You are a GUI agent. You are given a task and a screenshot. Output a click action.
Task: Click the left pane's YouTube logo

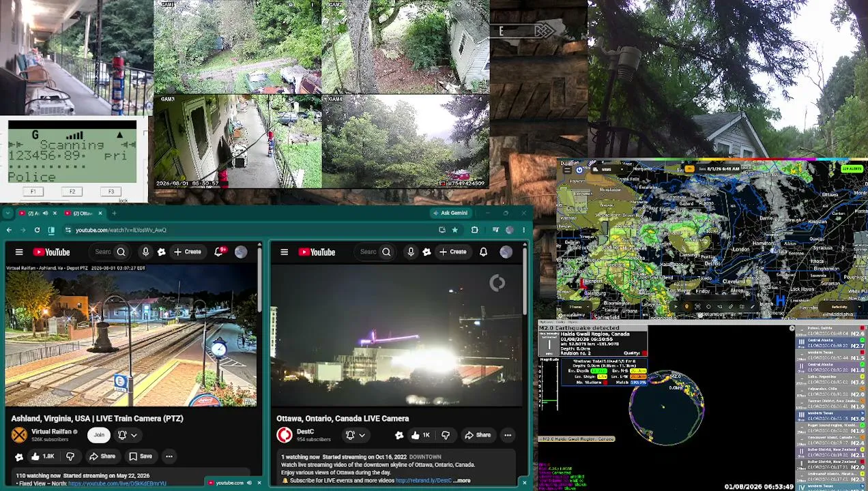[51, 252]
